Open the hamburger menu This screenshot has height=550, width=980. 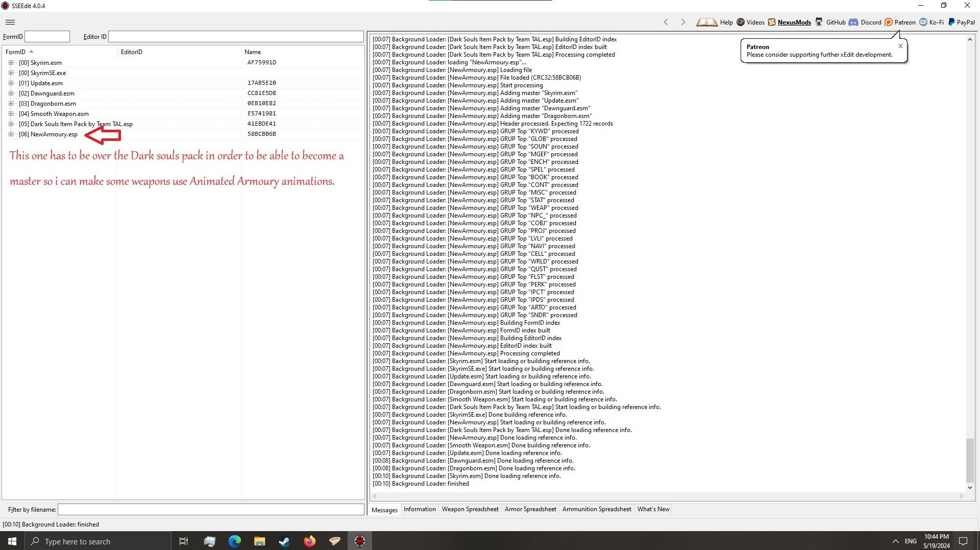pos(10,22)
